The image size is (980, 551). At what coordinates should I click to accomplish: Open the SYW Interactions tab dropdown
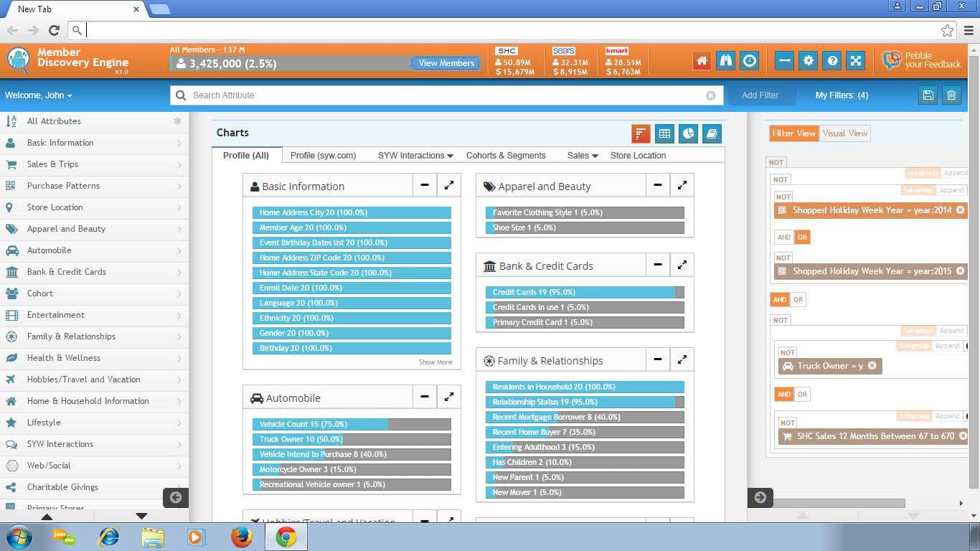click(x=415, y=156)
